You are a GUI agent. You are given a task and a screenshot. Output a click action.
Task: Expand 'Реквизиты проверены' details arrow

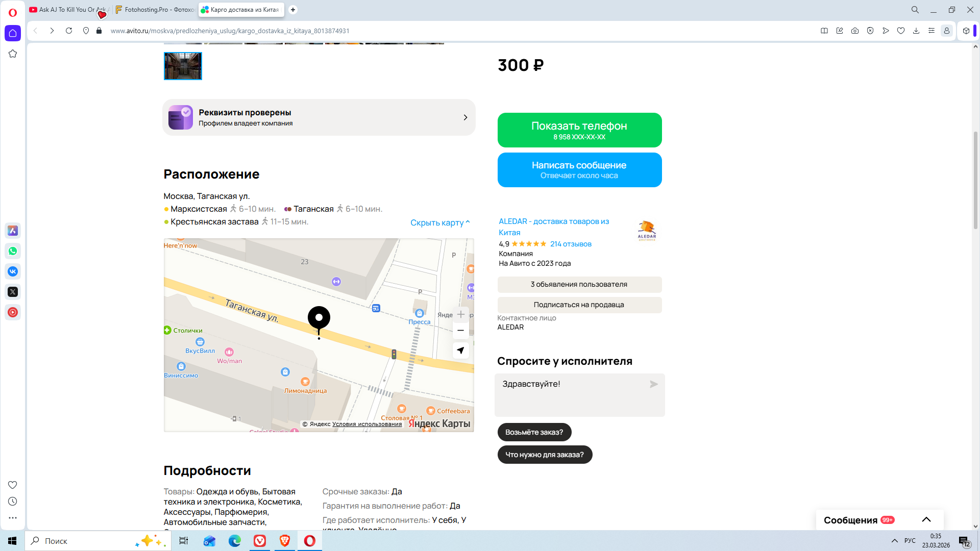coord(465,117)
